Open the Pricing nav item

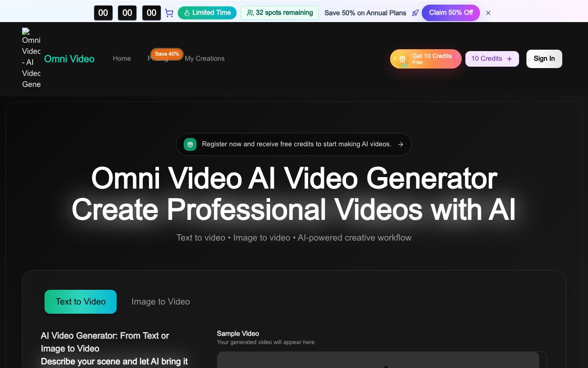click(158, 59)
